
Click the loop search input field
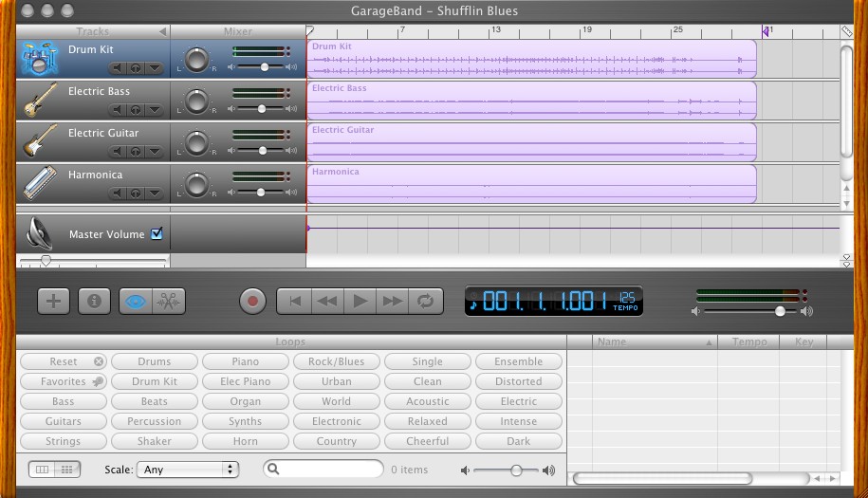point(323,470)
